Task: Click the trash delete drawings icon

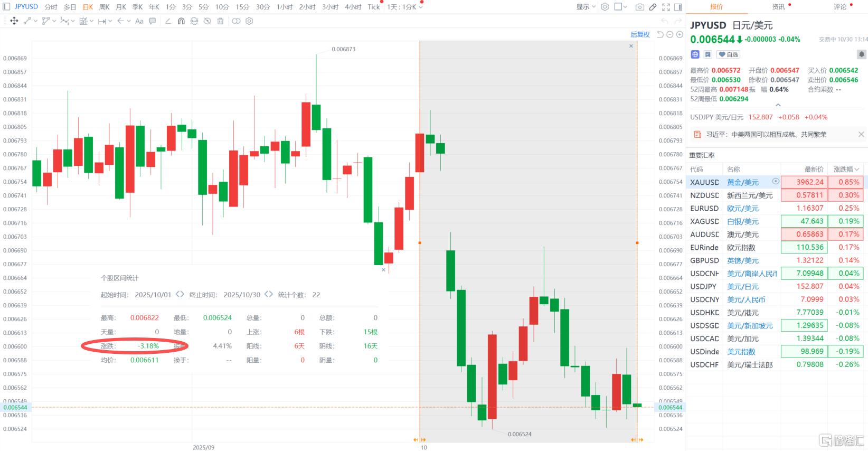Action: (220, 21)
